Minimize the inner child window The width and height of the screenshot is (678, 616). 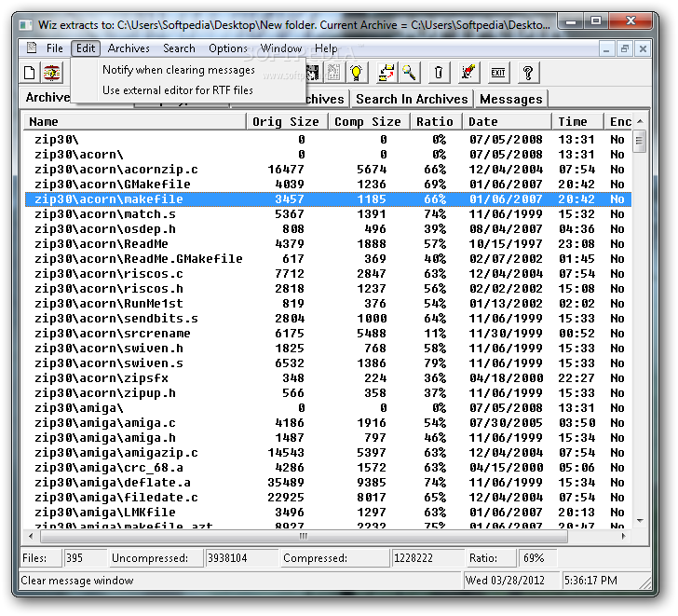coord(606,48)
